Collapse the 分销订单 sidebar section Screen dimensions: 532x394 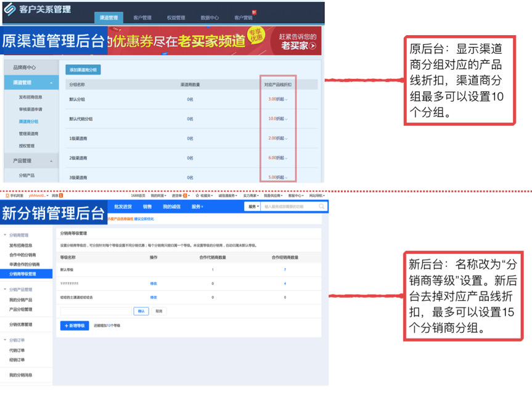[x=6, y=340]
